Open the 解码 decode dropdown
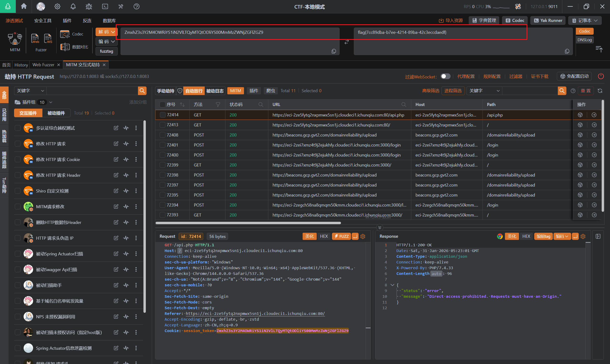This screenshot has width=610, height=364. click(x=107, y=32)
